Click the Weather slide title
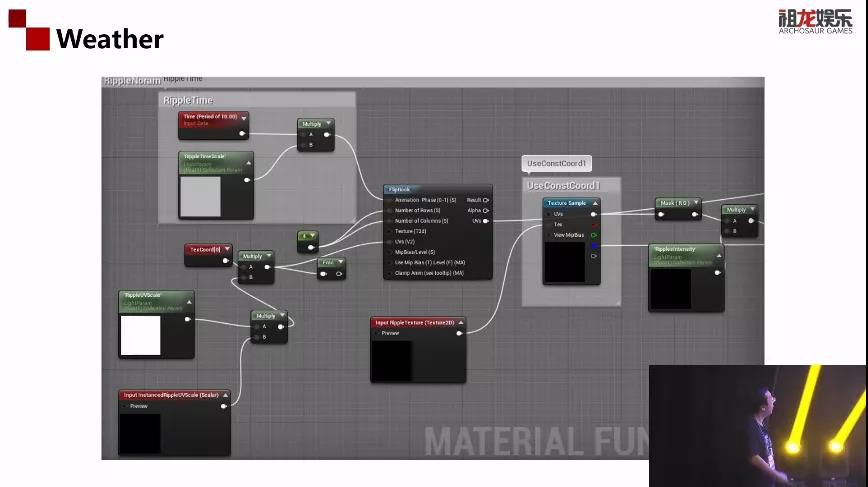The width and height of the screenshot is (868, 487). coord(110,39)
